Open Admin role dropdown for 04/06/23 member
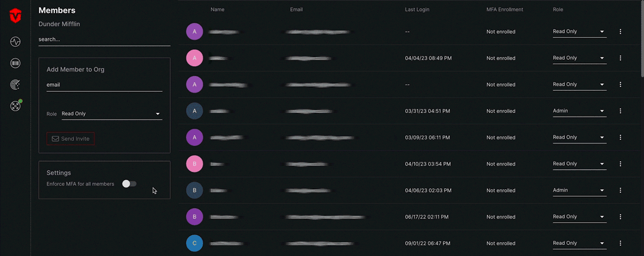644x256 pixels. [579, 190]
